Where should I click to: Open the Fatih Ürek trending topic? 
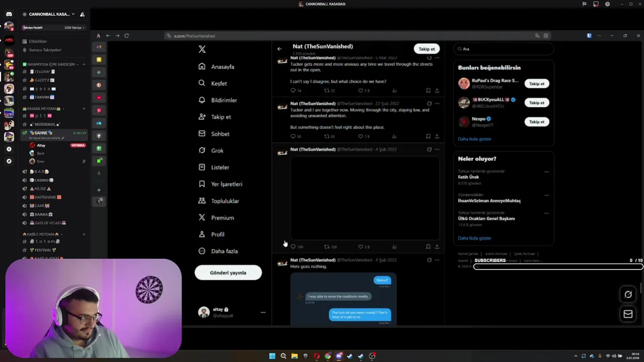click(x=468, y=177)
